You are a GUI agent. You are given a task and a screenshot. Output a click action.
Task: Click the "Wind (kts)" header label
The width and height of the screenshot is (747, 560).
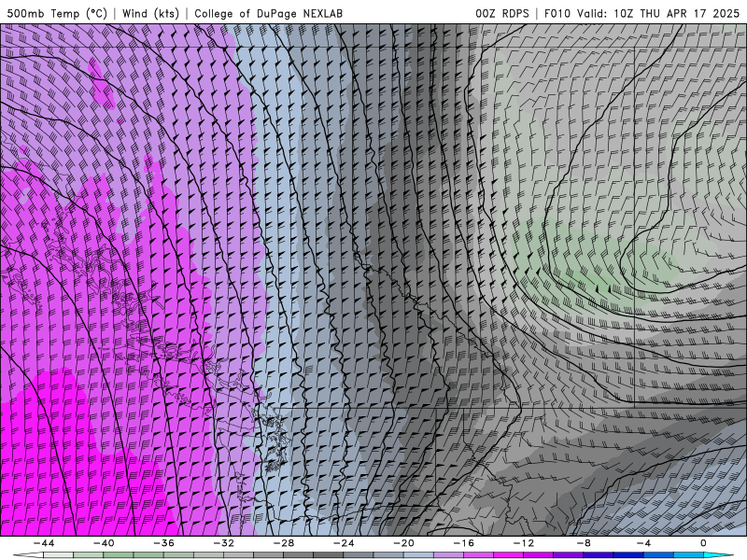pyautogui.click(x=150, y=13)
